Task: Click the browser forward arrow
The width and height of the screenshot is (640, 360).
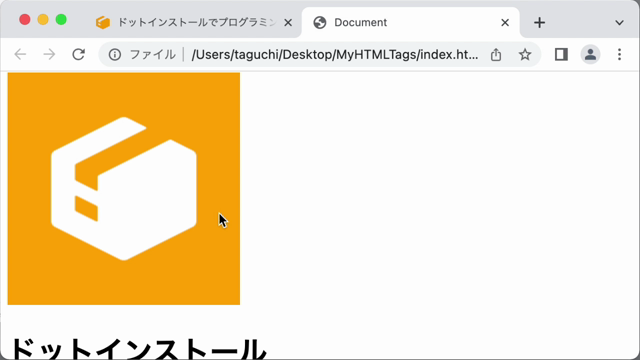Action: pyautogui.click(x=49, y=54)
